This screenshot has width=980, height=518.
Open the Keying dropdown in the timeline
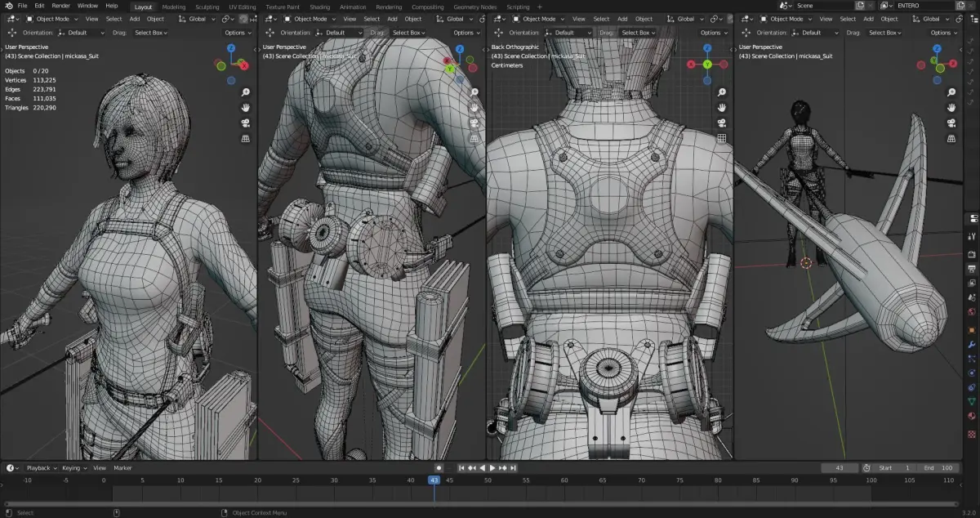coord(74,467)
